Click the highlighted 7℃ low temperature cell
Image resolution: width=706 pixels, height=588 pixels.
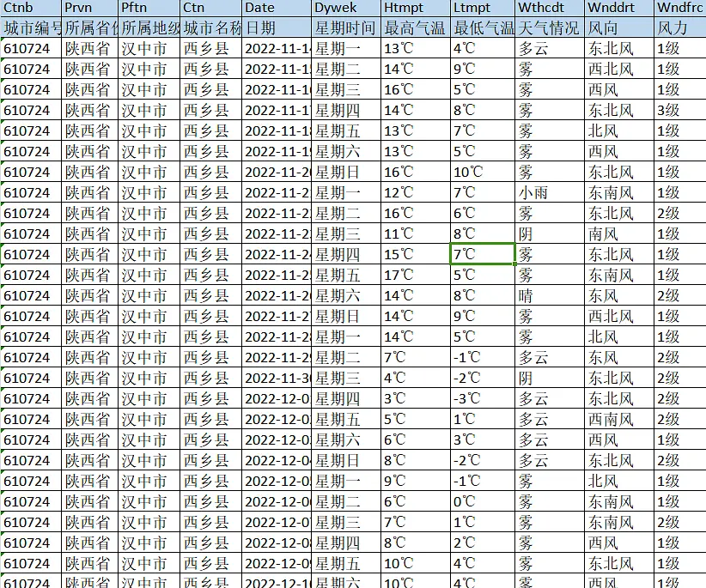pyautogui.click(x=483, y=254)
